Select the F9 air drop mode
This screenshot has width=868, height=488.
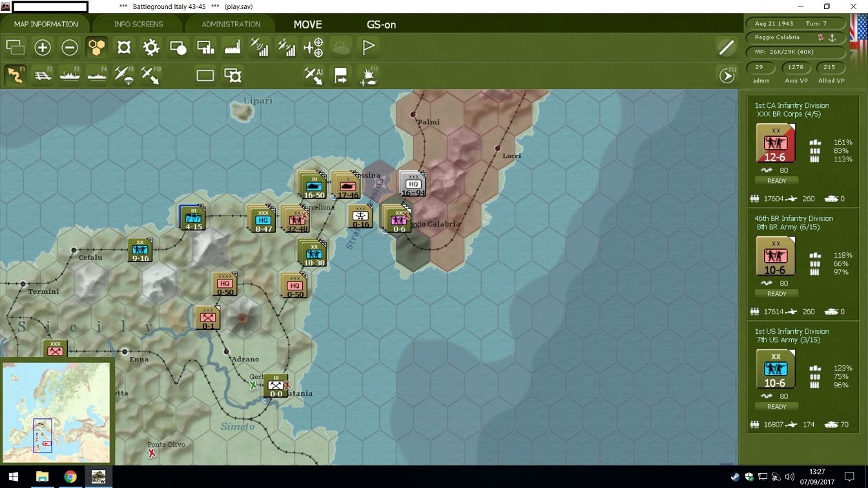[124, 75]
